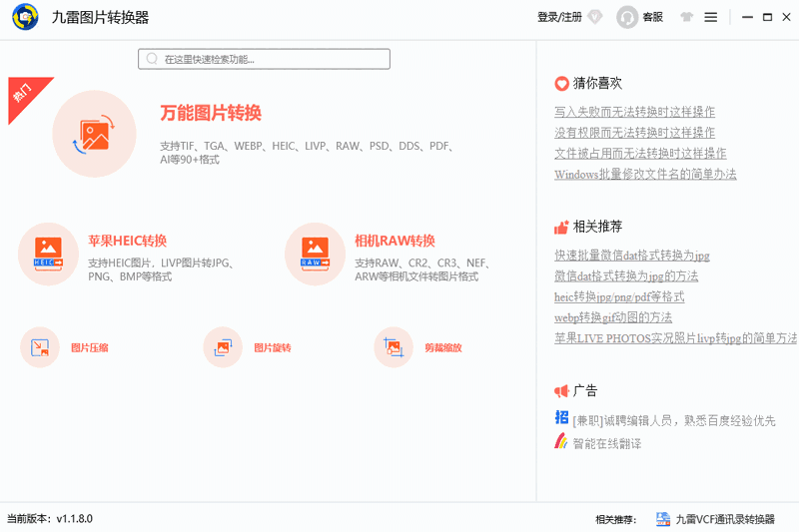The height and width of the screenshot is (532, 799).
Task: Click the 广告 heading text
Action: (x=585, y=391)
